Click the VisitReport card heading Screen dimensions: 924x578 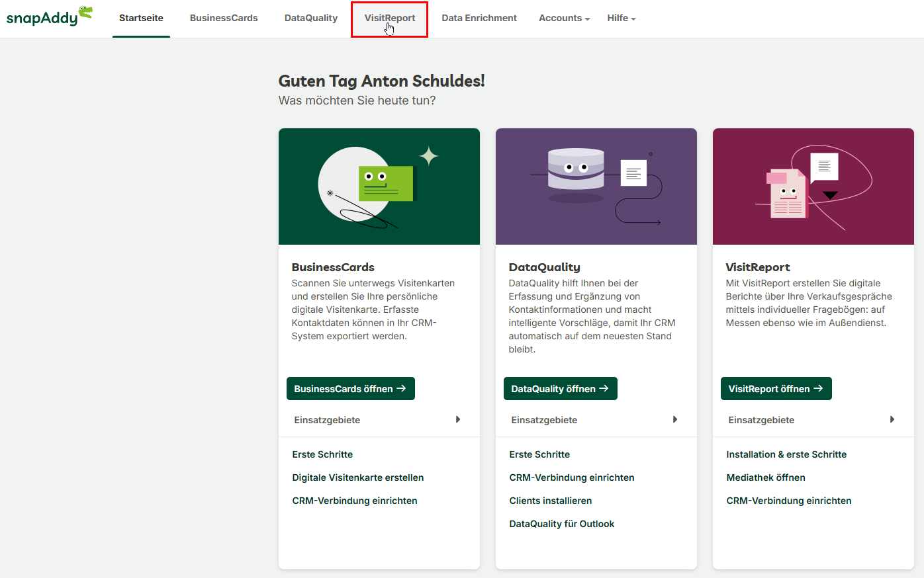click(x=758, y=267)
